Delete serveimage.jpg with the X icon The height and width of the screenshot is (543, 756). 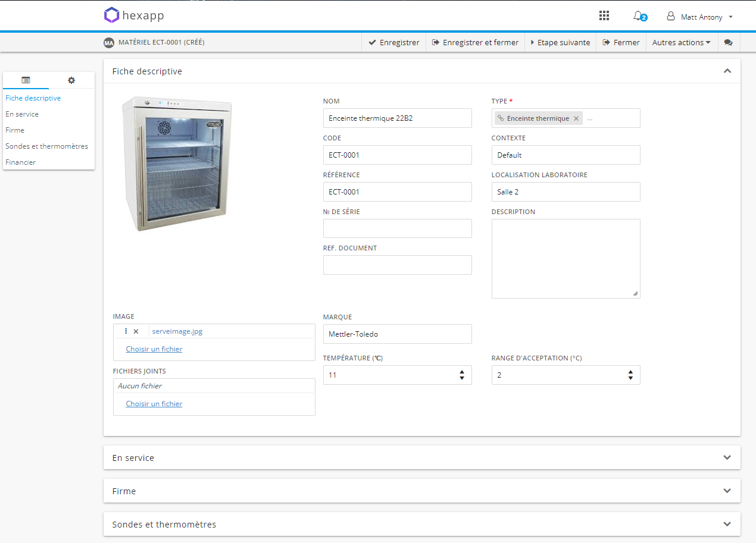point(136,331)
